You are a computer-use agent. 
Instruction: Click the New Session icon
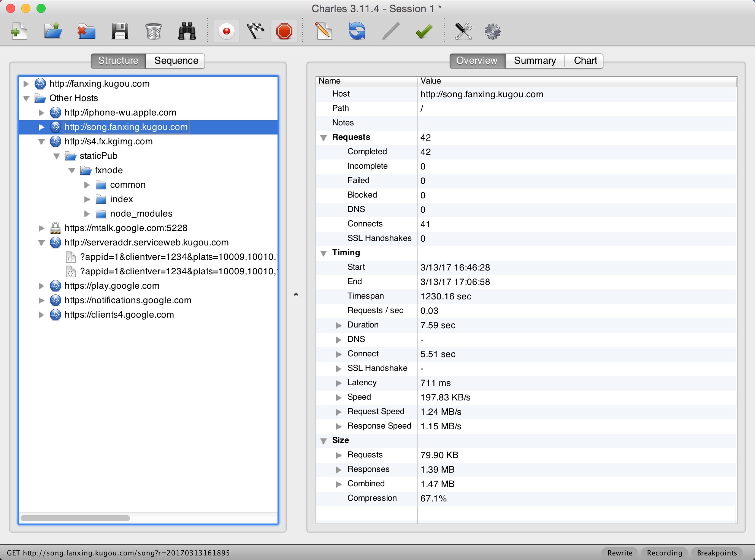pyautogui.click(x=19, y=32)
